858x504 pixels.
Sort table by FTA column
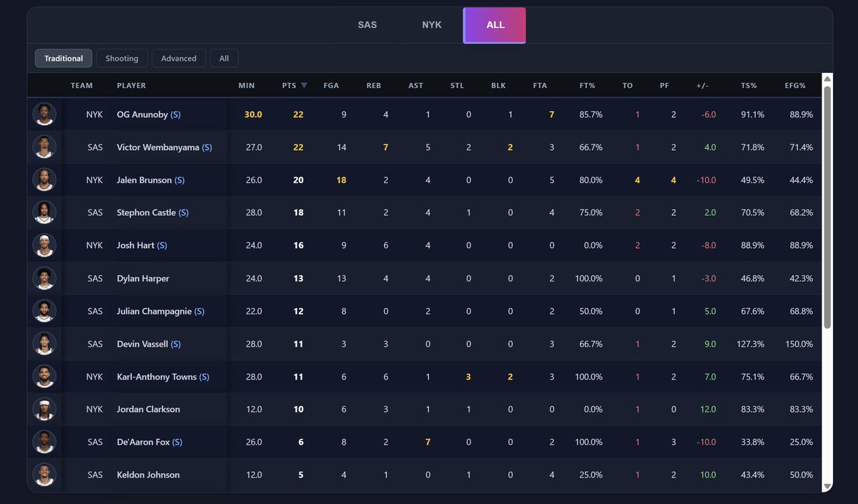[x=540, y=86]
